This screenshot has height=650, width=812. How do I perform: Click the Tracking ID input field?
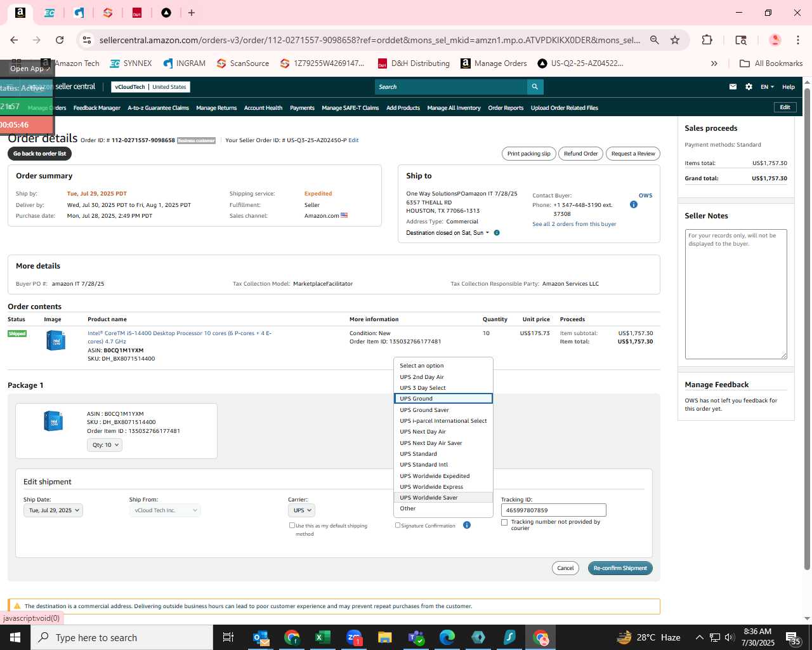[x=553, y=510]
